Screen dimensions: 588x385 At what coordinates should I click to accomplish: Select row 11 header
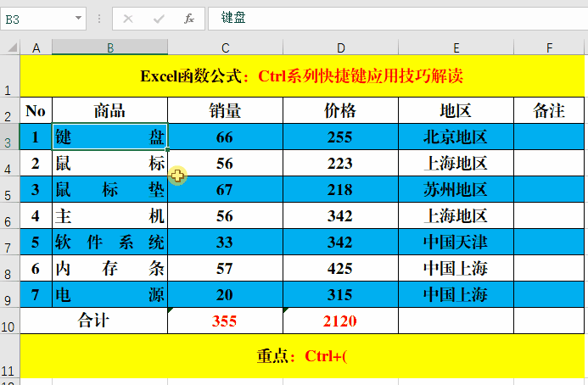tap(9, 356)
